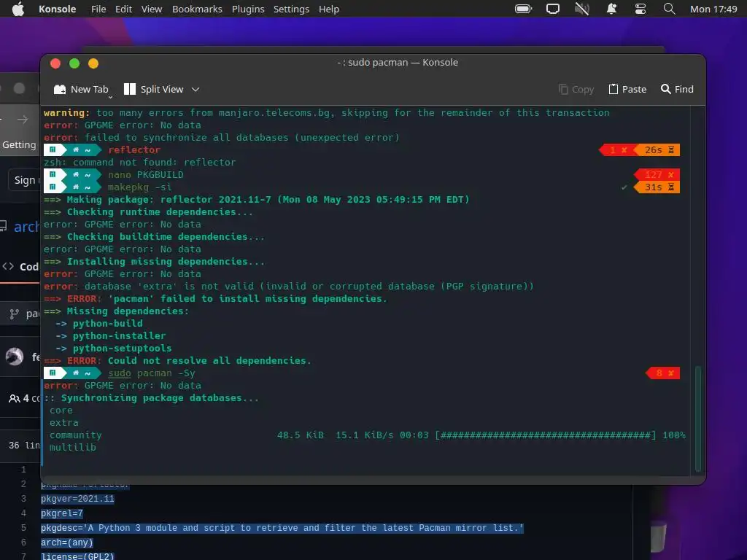Click the makepkg -si command

(x=140, y=187)
